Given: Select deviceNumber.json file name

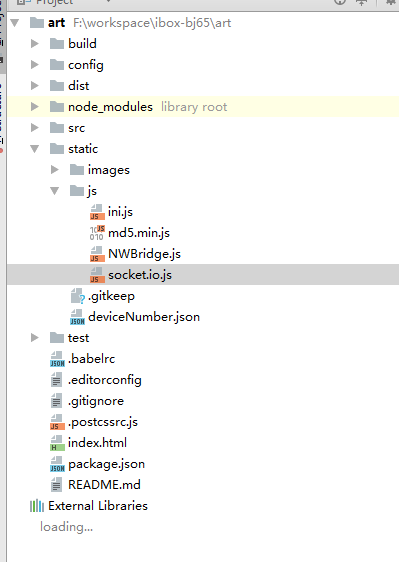Looking at the screenshot, I should click(x=144, y=317).
